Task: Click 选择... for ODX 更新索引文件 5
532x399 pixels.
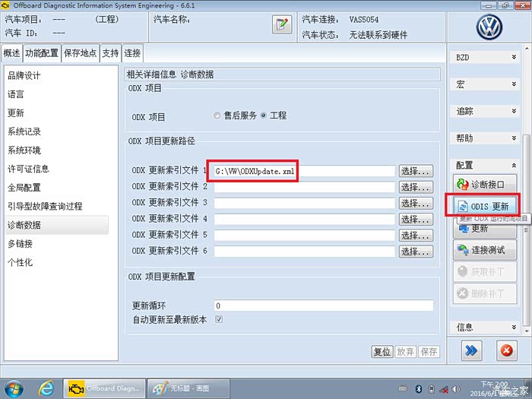Action: point(416,235)
